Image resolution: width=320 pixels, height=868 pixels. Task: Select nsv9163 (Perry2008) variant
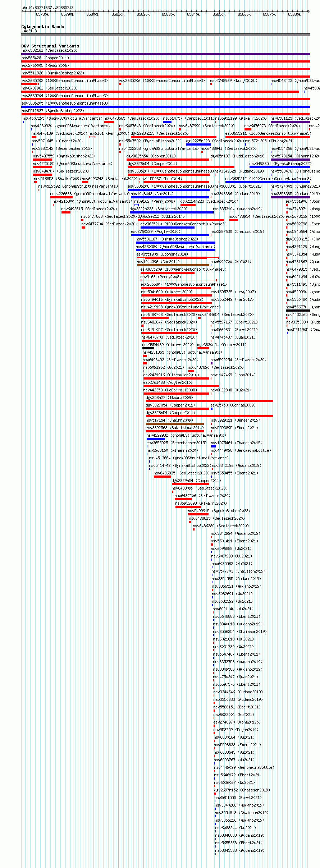[x=161, y=277]
